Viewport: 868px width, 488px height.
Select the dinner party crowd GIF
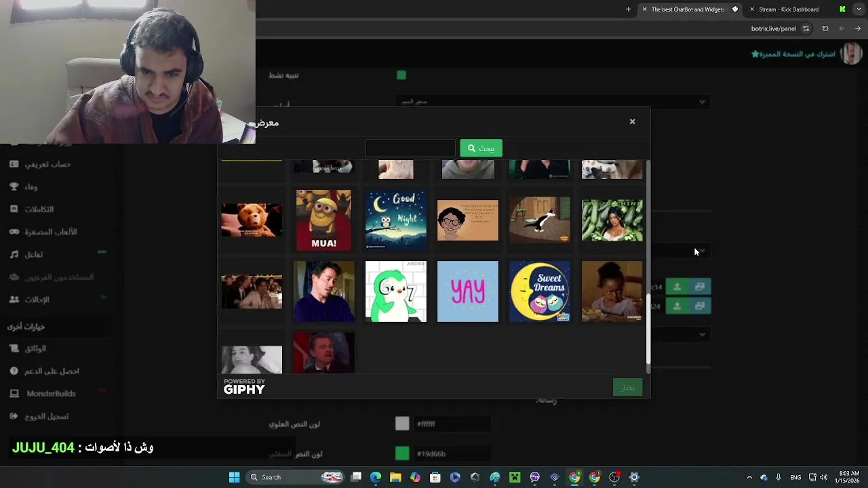click(x=252, y=291)
